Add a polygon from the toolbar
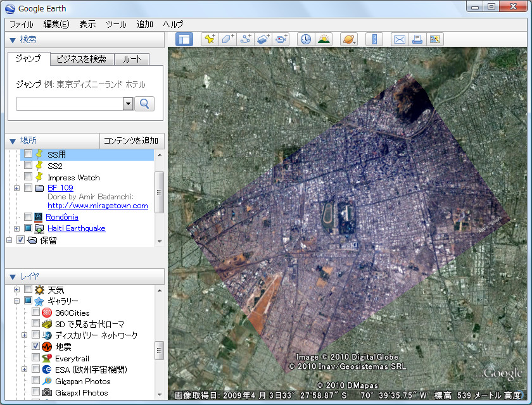This screenshot has height=405, width=532. [227, 39]
